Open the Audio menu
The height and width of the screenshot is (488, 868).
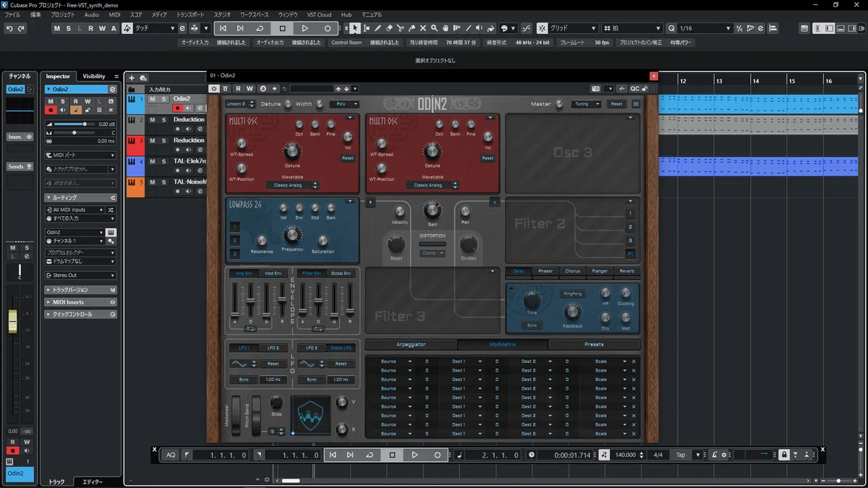[x=91, y=14]
